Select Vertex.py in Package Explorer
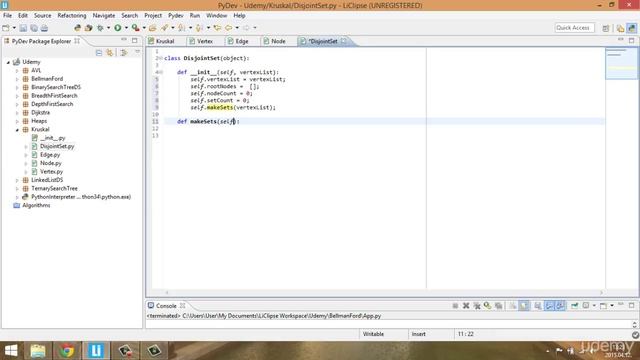 pyautogui.click(x=51, y=172)
